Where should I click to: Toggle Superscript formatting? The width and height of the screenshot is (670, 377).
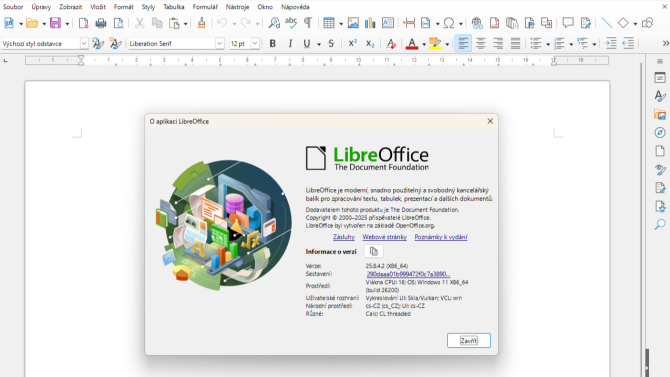click(x=353, y=44)
